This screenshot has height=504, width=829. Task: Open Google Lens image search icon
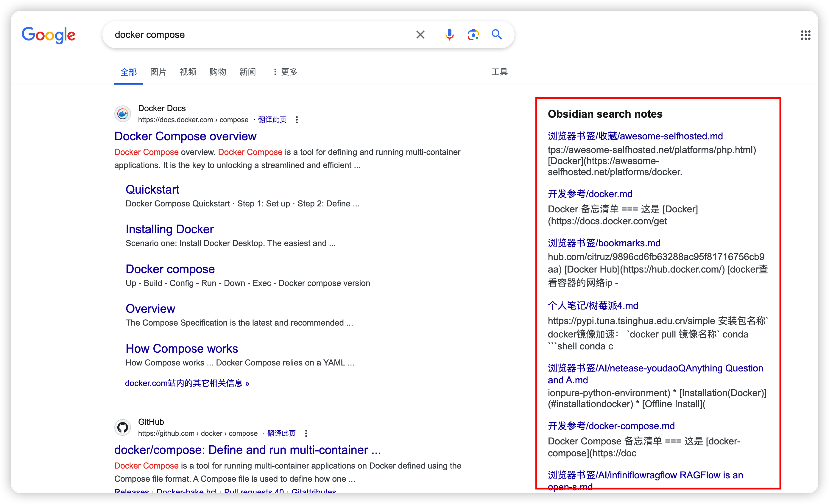[x=473, y=35]
